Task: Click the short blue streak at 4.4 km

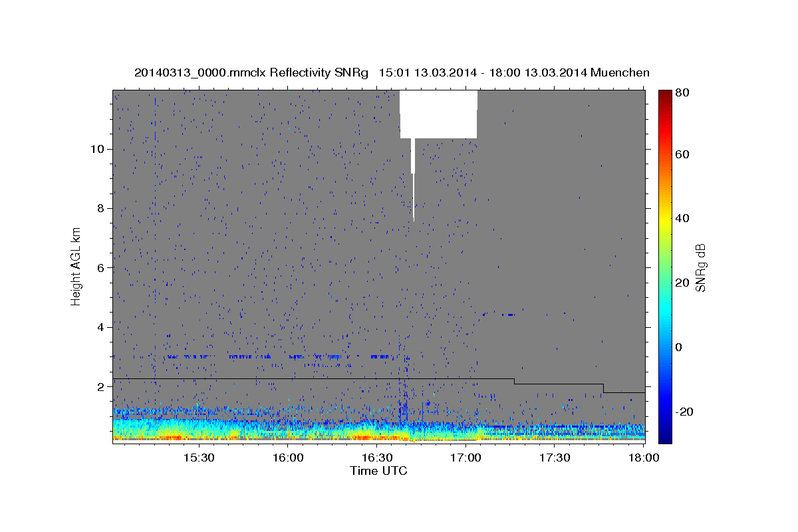Action: point(509,315)
